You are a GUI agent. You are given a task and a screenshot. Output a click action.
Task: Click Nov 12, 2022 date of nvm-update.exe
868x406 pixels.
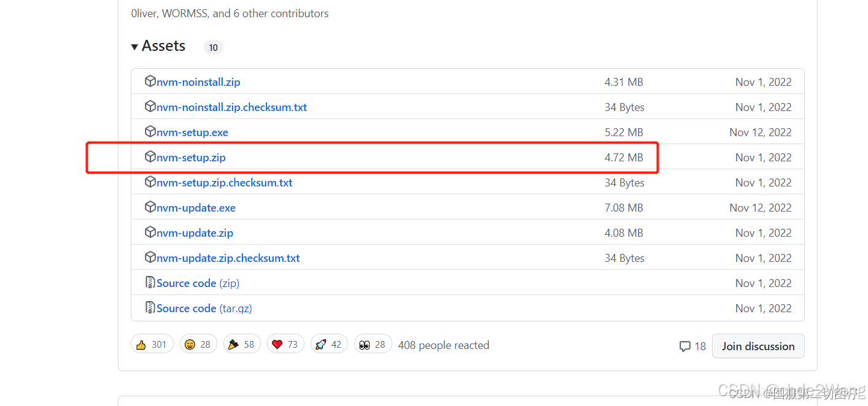761,208
